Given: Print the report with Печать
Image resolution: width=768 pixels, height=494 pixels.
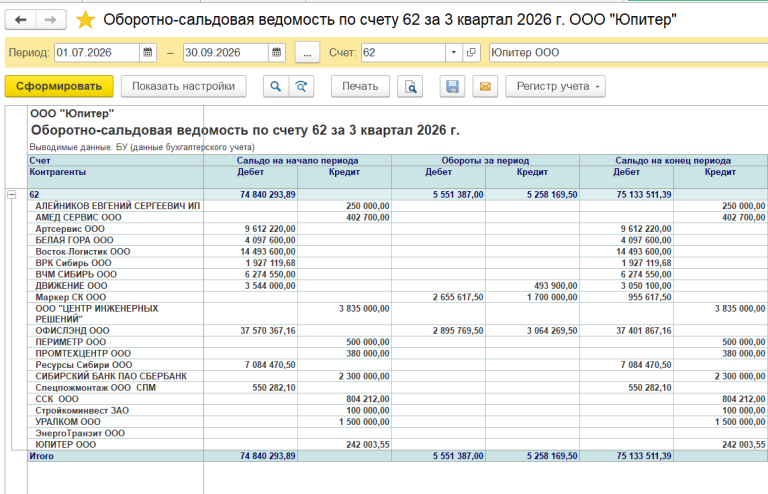Looking at the screenshot, I should tap(360, 86).
